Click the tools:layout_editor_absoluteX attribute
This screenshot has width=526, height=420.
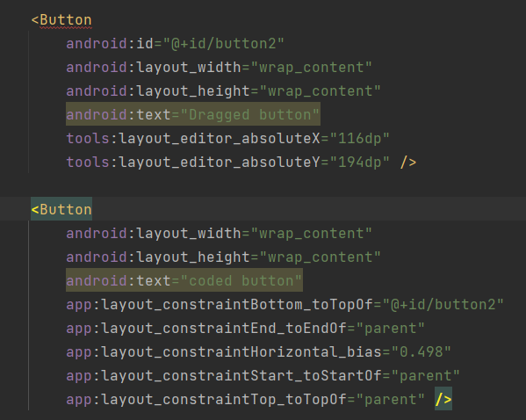[193, 139]
